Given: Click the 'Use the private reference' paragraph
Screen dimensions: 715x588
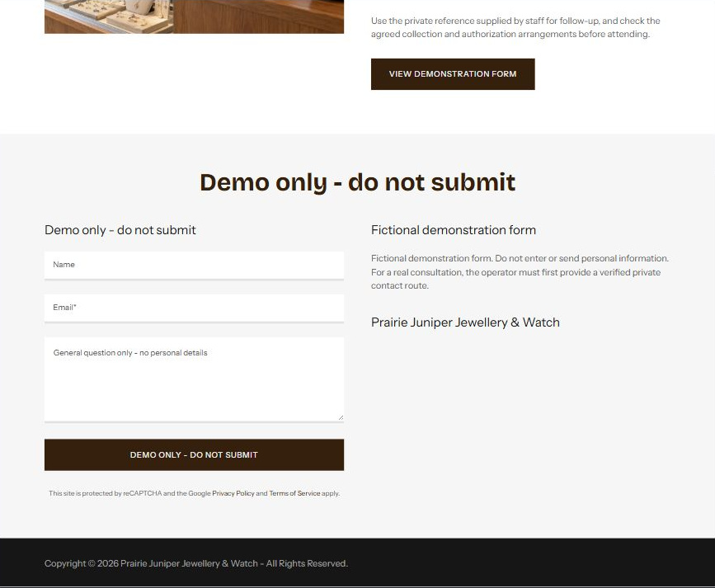Looking at the screenshot, I should [515, 27].
